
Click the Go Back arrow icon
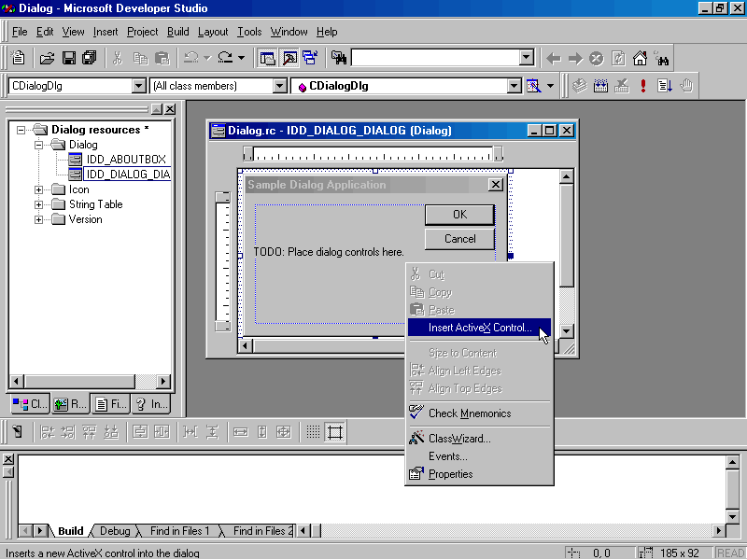click(553, 58)
